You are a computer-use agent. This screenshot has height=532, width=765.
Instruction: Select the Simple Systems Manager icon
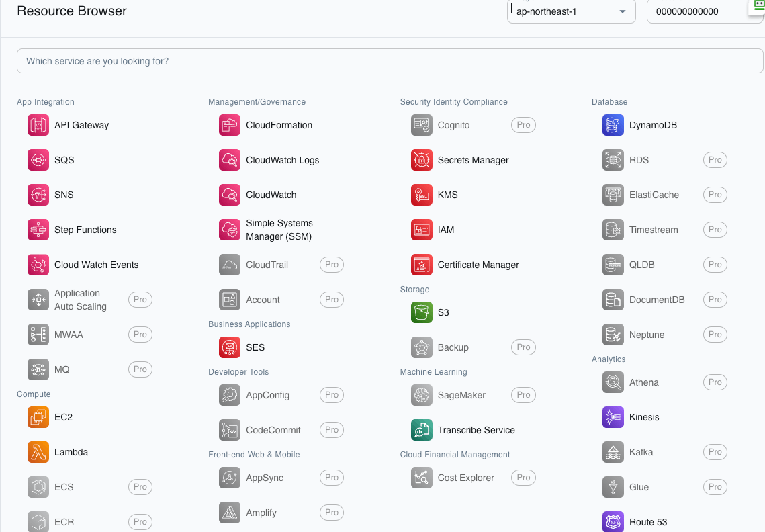point(230,230)
